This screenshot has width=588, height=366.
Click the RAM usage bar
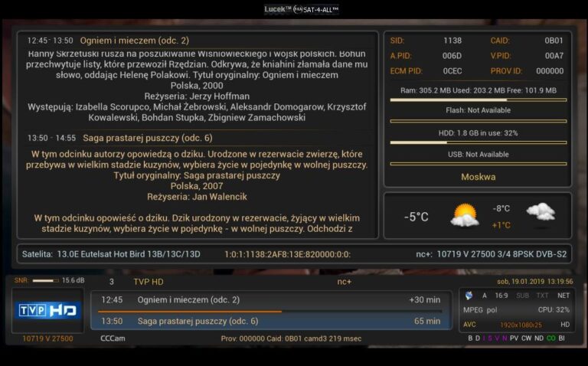click(478, 100)
